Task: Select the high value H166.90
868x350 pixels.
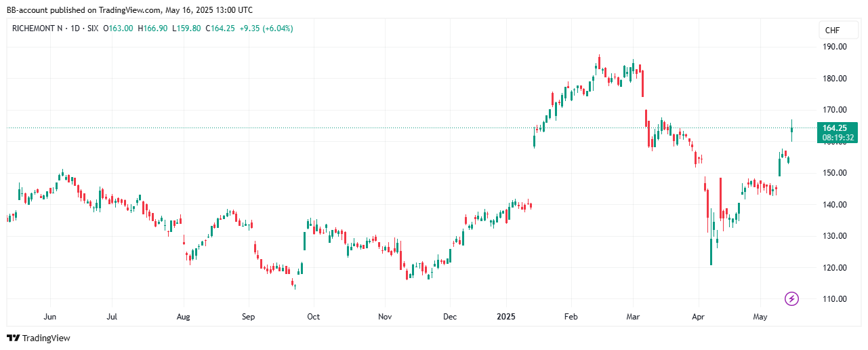Action: click(154, 28)
